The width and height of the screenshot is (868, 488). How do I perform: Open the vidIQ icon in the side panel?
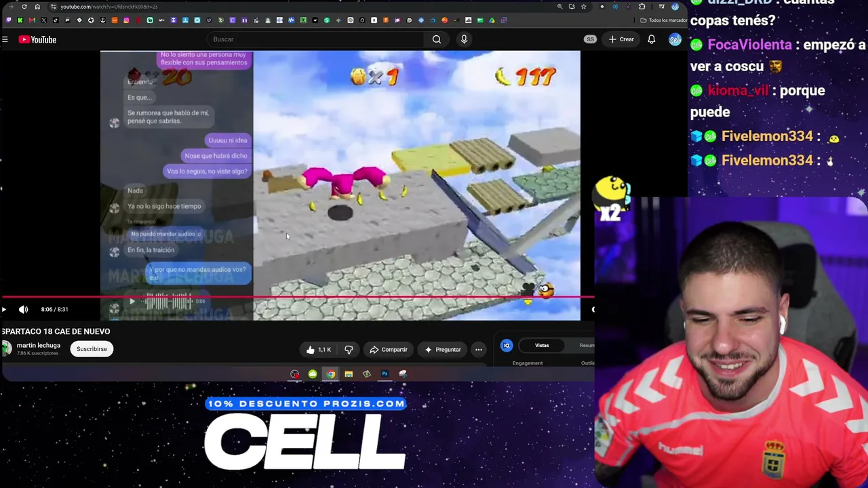(x=507, y=346)
